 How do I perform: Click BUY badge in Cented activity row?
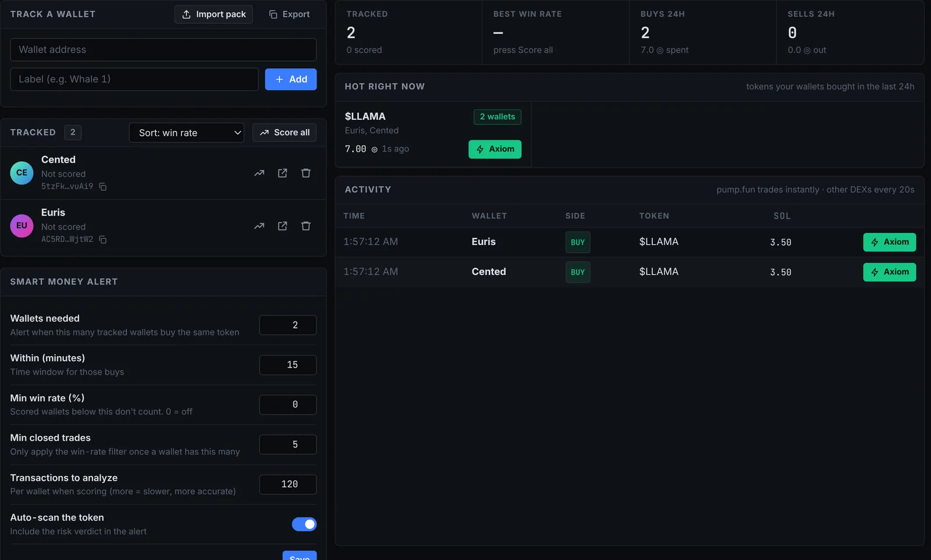point(578,272)
